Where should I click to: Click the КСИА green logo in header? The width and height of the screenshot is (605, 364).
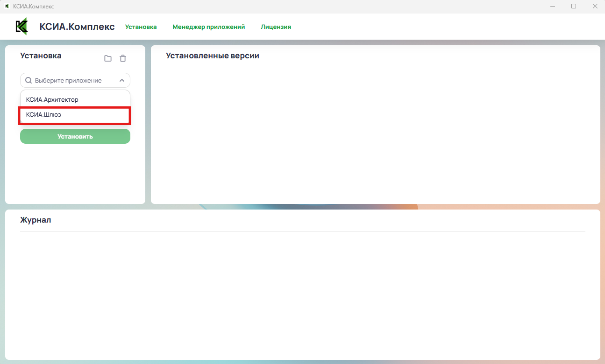pos(21,27)
